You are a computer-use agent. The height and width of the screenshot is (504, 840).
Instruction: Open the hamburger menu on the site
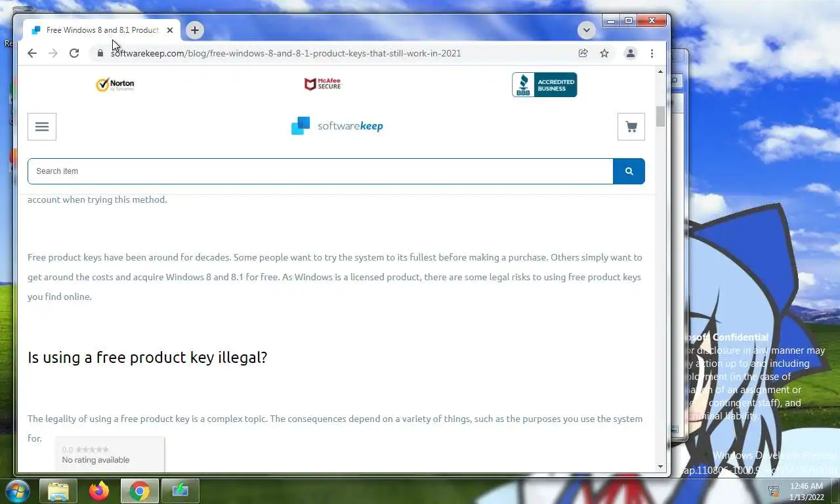[x=42, y=127]
